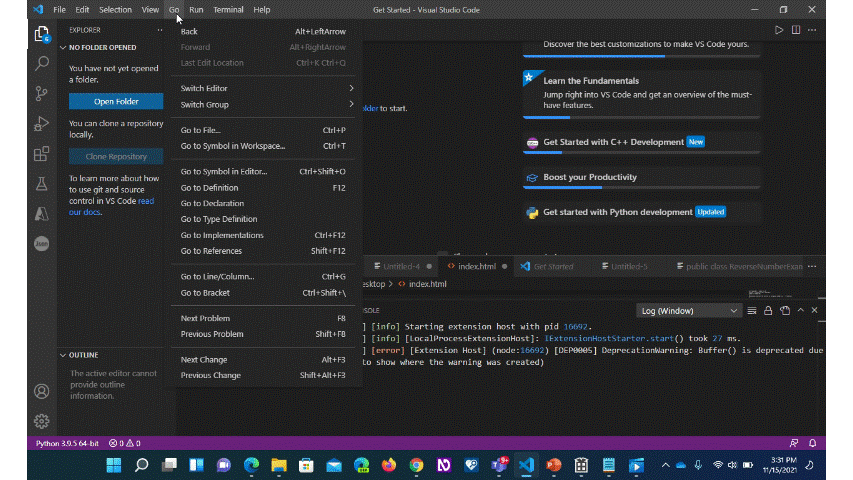Open Windows Start button on taskbar
This screenshot has width=853, height=480.
pos(114,465)
